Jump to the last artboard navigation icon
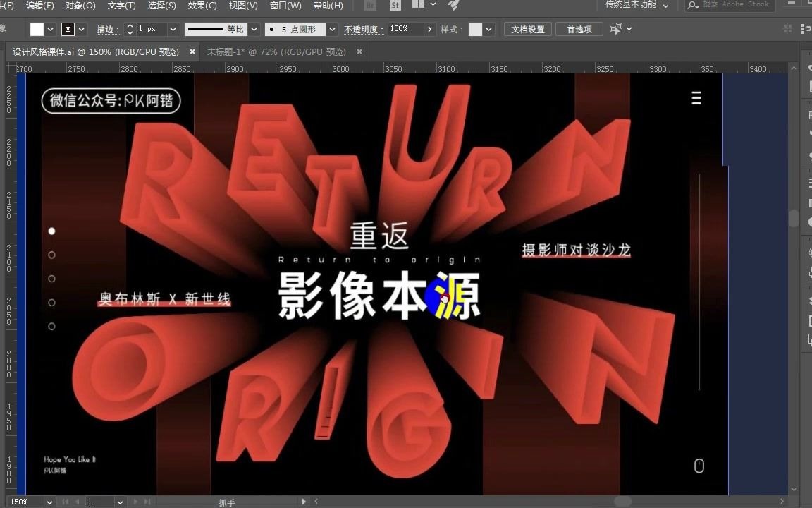The image size is (812, 508). 147,502
